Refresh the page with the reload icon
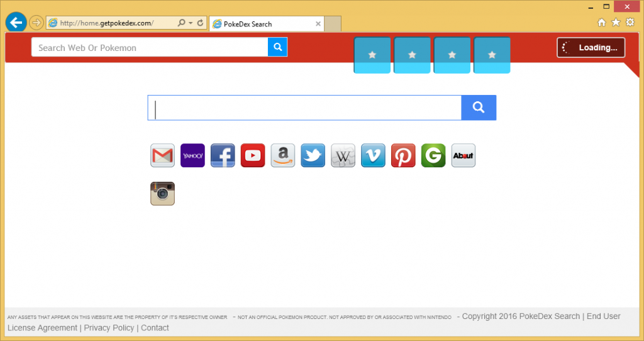Viewport: 644px width, 341px height. point(201,23)
